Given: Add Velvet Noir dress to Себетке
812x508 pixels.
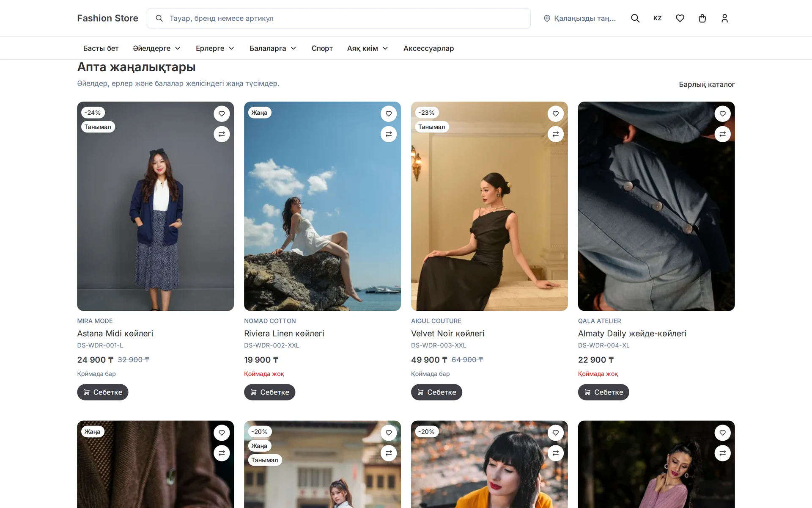Looking at the screenshot, I should [x=436, y=392].
